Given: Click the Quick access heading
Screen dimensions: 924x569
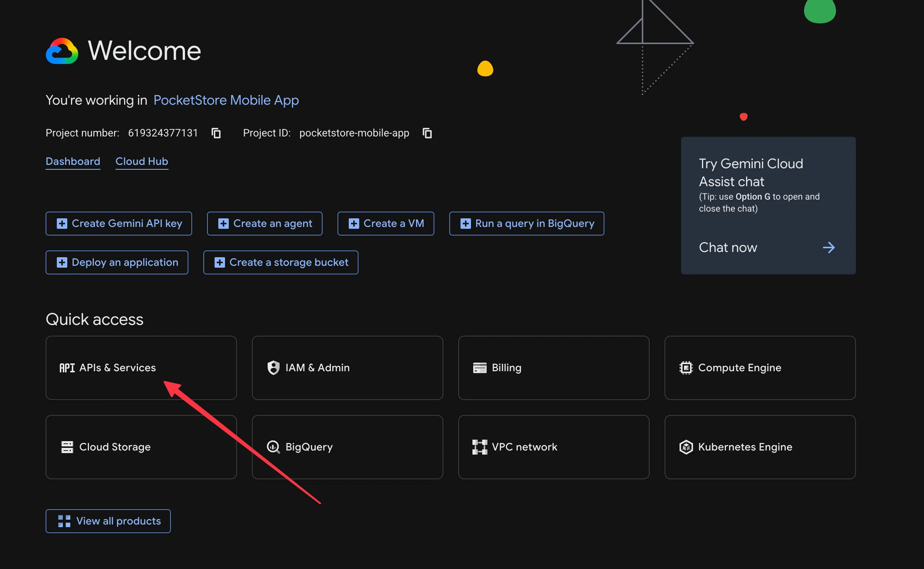Looking at the screenshot, I should (x=95, y=320).
